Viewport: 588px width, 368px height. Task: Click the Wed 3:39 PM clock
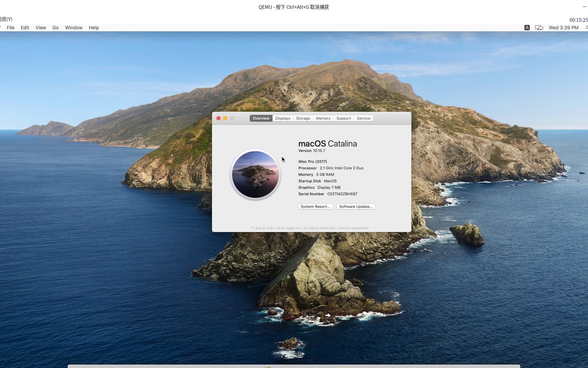click(563, 28)
